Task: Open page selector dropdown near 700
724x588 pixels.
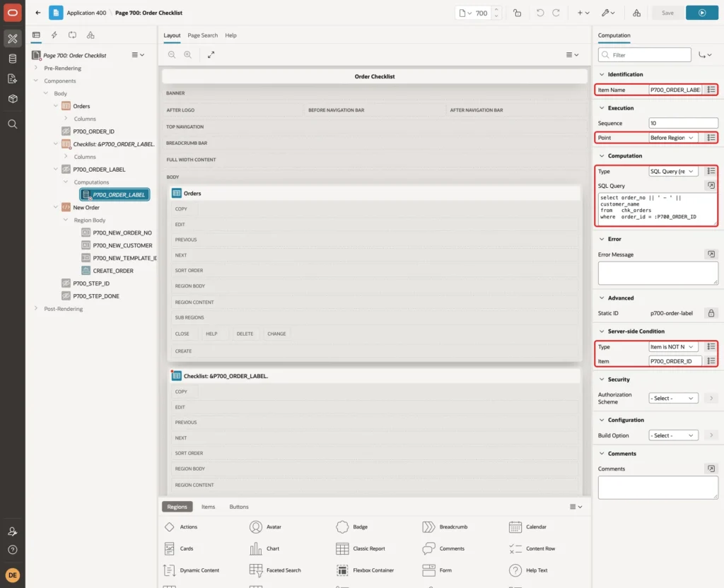Action: (x=465, y=13)
